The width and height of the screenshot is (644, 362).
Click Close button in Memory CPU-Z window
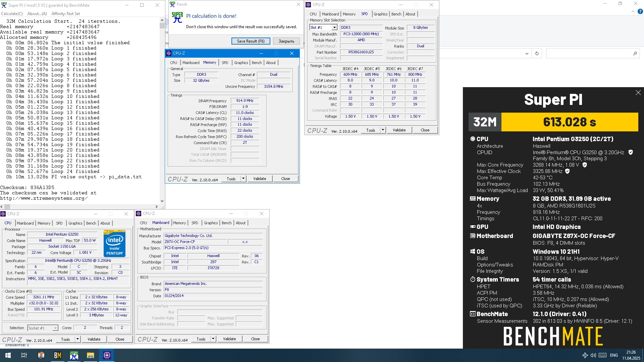pyautogui.click(x=285, y=179)
